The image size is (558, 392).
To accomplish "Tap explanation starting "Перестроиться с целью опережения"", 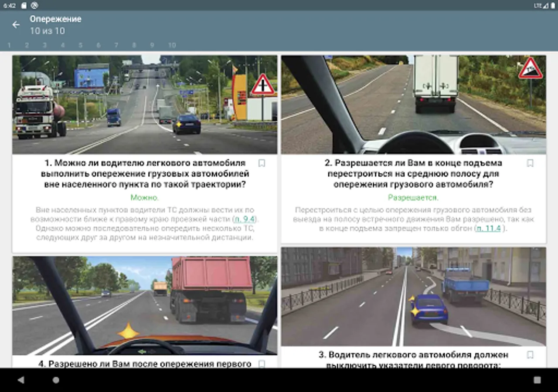I will [x=413, y=219].
